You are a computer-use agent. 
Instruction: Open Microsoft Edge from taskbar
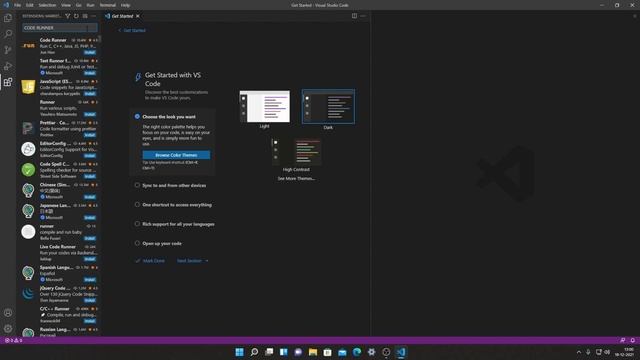[x=357, y=352]
